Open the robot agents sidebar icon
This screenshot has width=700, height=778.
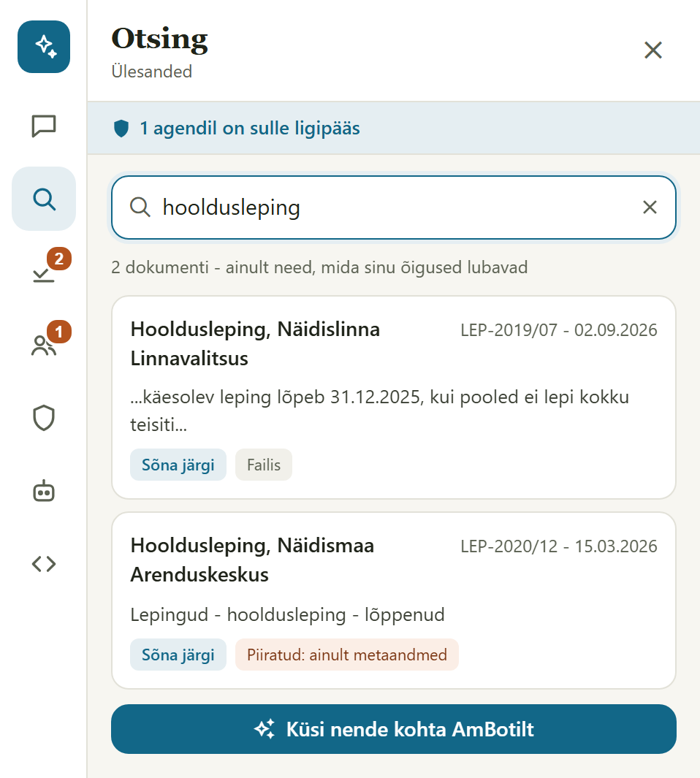click(44, 491)
